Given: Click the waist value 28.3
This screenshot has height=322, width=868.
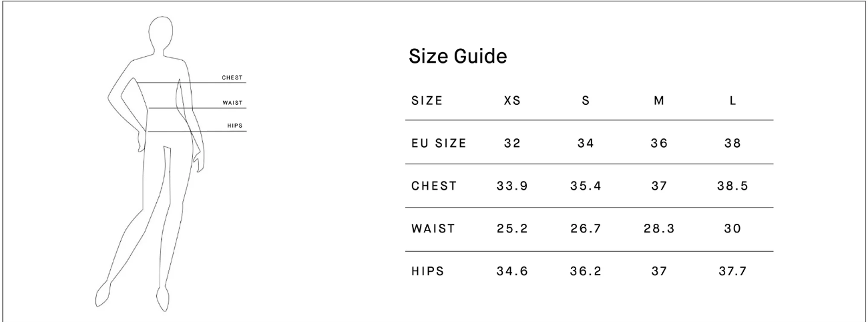Looking at the screenshot, I should click(x=659, y=228).
